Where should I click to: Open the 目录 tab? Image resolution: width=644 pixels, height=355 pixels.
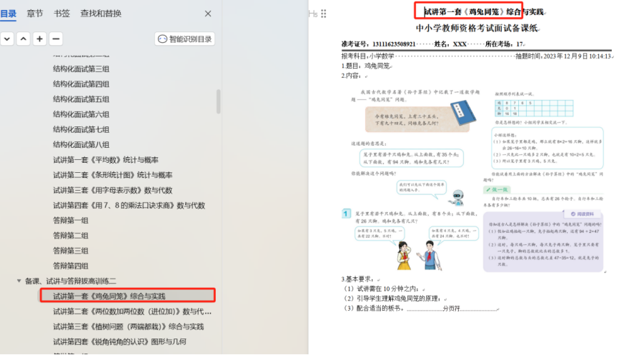pos(8,14)
